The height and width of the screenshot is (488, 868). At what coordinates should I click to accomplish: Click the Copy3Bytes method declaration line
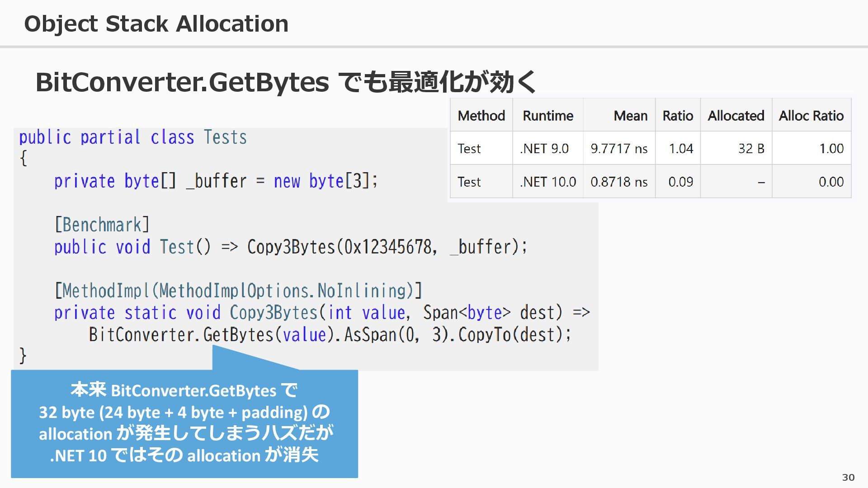[x=321, y=313]
